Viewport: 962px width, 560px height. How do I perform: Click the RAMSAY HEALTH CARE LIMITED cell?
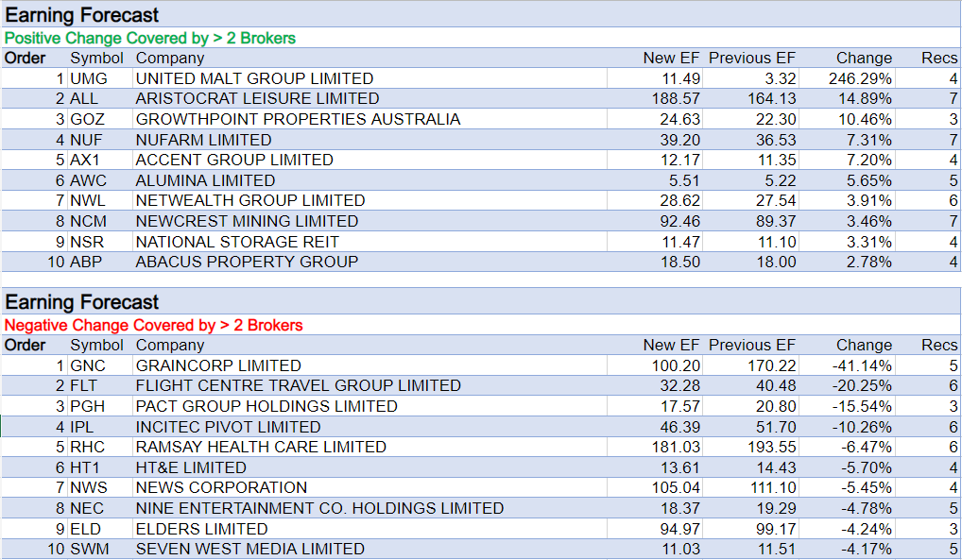point(261,447)
